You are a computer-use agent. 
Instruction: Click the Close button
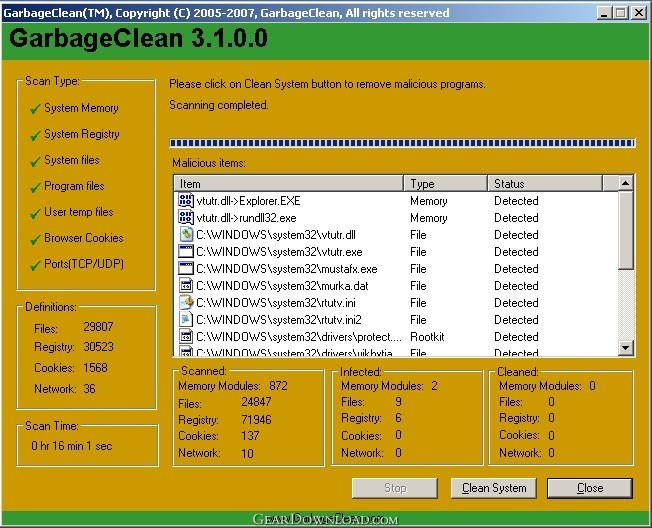(590, 488)
